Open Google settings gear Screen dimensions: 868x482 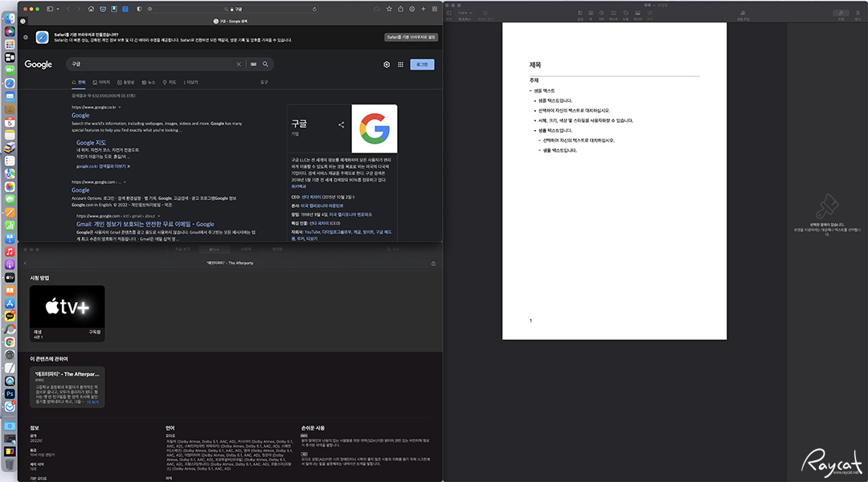387,65
